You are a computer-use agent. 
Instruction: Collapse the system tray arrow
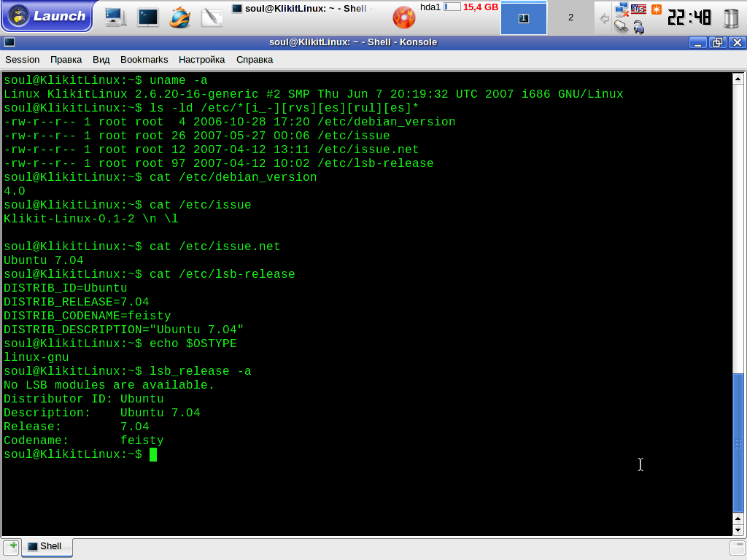[604, 18]
